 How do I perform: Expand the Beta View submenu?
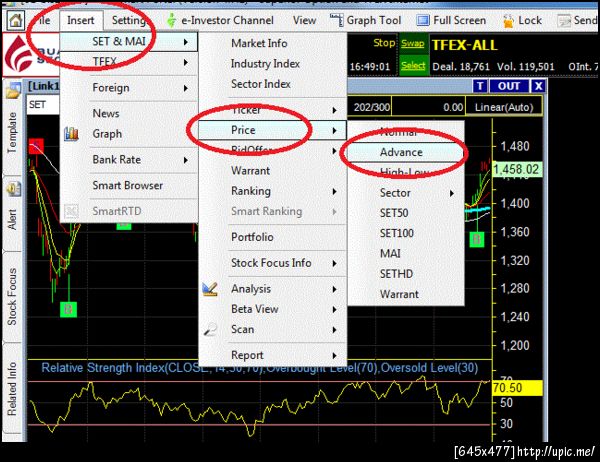pyautogui.click(x=272, y=309)
